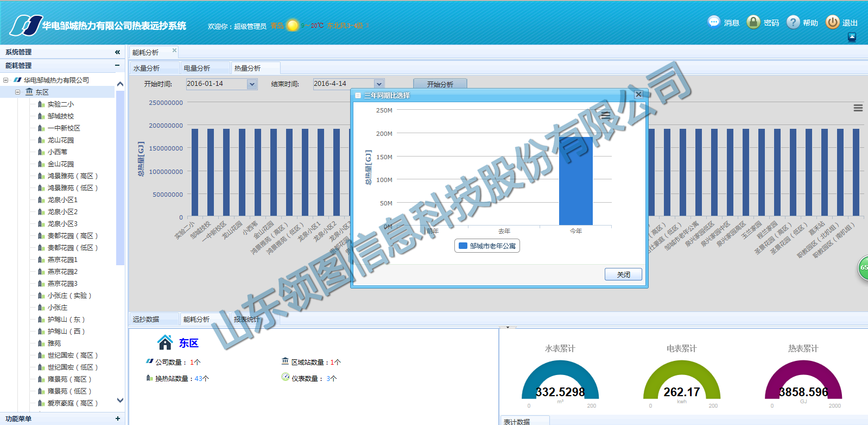The height and width of the screenshot is (425, 868).
Task: Click the small icon below the 退出 button
Action: coord(852,37)
